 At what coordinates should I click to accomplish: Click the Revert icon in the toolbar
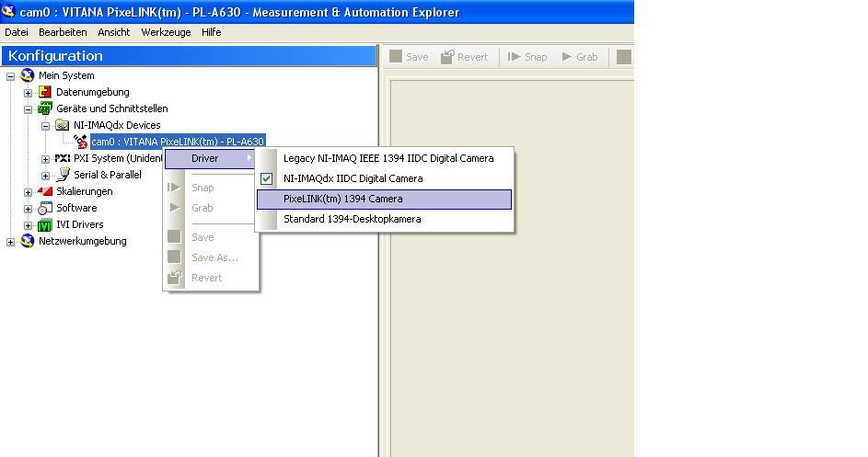point(447,56)
